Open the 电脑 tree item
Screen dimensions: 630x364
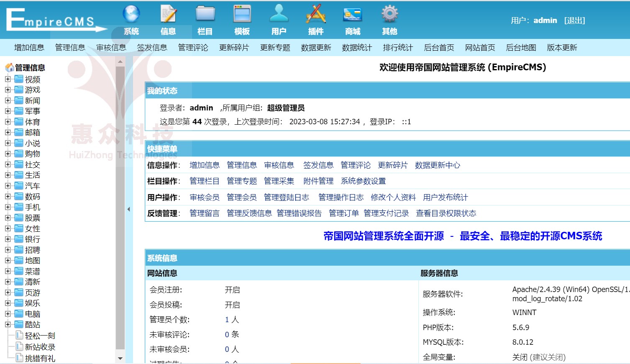pos(32,314)
